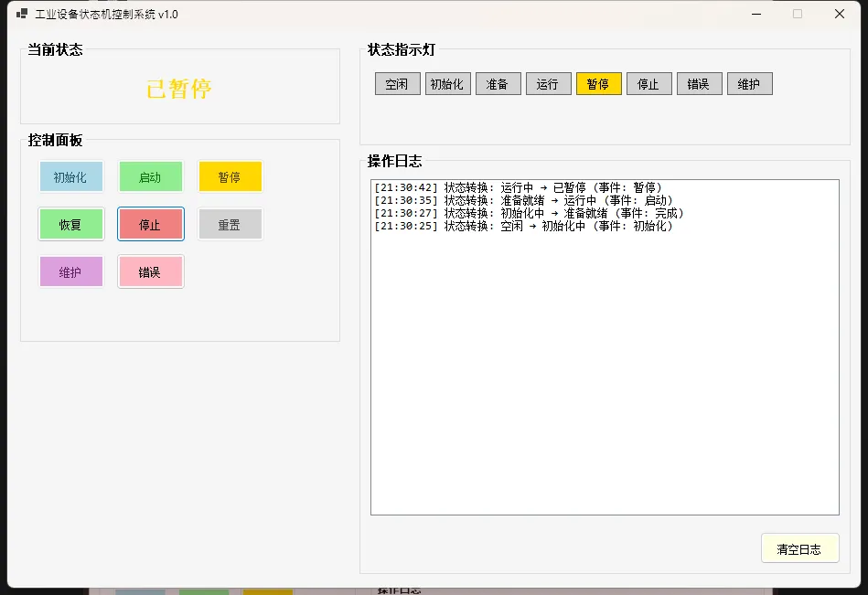
Task: Select the 维护 status indicator light
Action: [x=749, y=84]
